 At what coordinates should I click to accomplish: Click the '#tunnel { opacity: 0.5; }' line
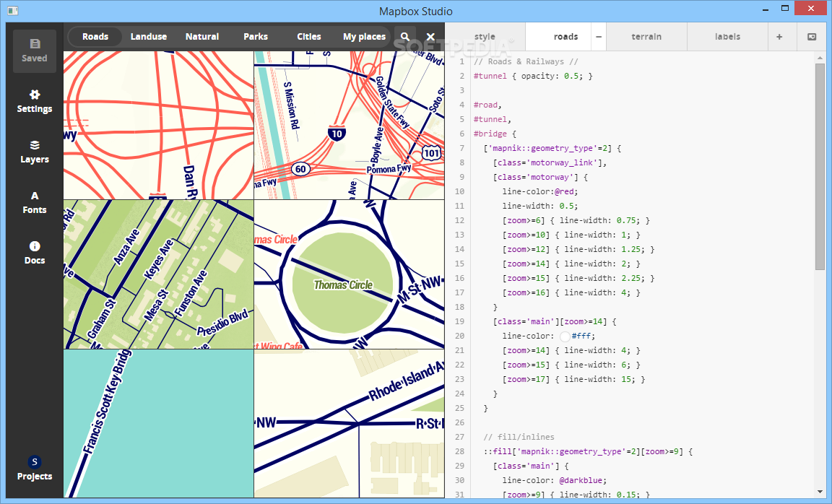point(533,76)
